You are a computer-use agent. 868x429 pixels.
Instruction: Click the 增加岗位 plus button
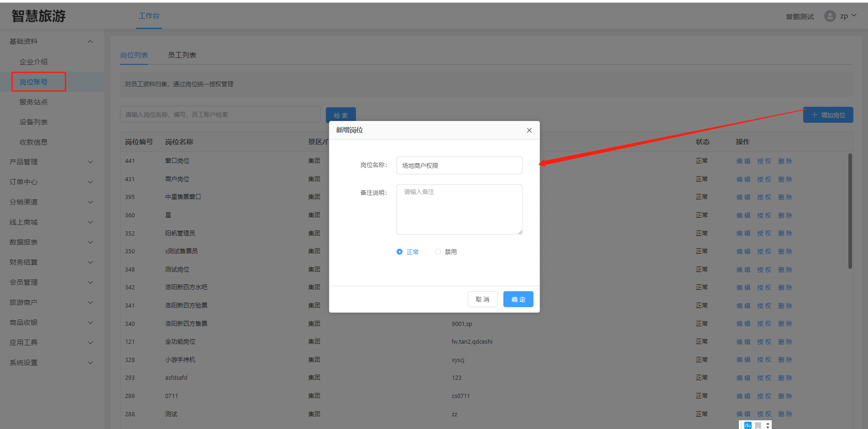click(828, 115)
